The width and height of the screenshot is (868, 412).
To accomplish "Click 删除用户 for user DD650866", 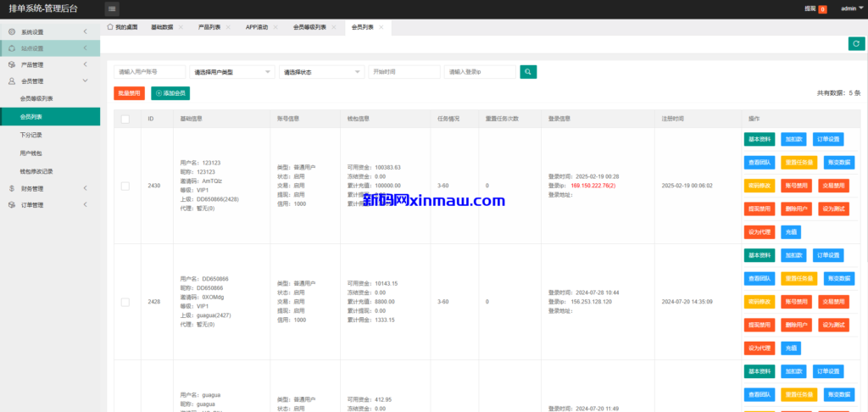I will (797, 325).
